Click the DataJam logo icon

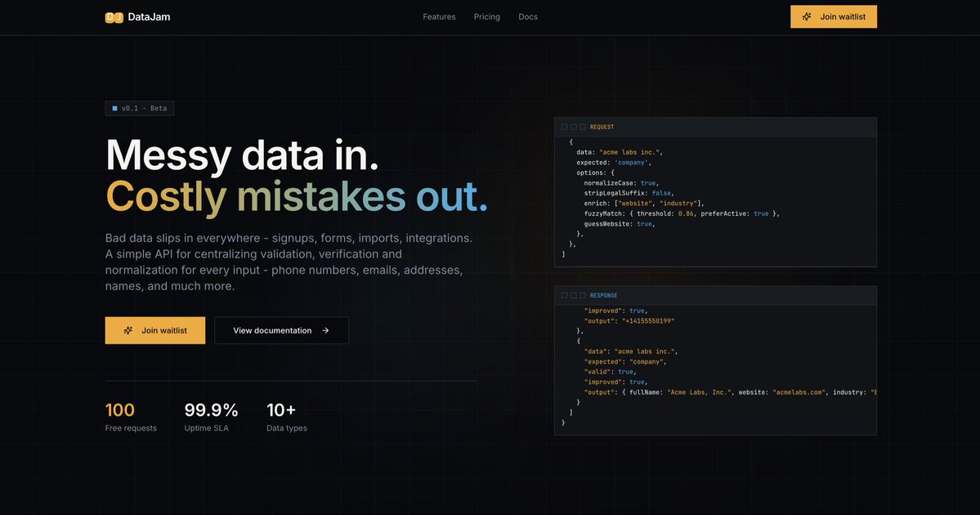pos(114,17)
